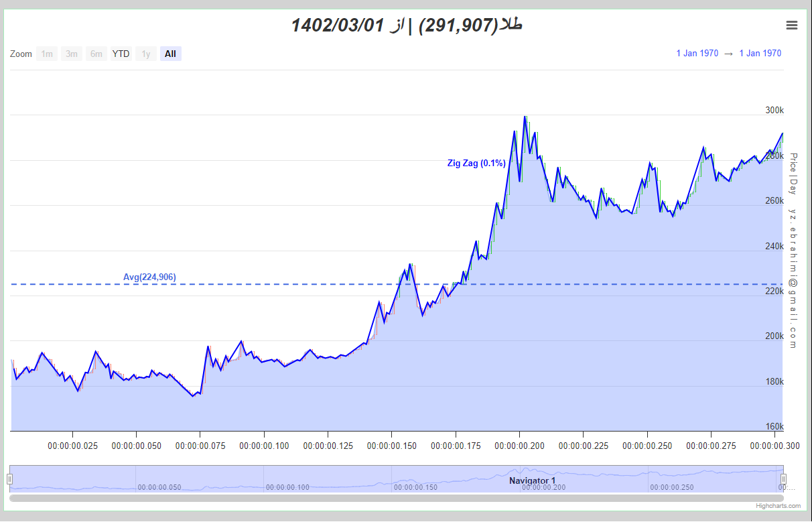Screen dimensions: 812x522
Task: Click the 00:00:00.225 time axis label
Action: (584, 446)
